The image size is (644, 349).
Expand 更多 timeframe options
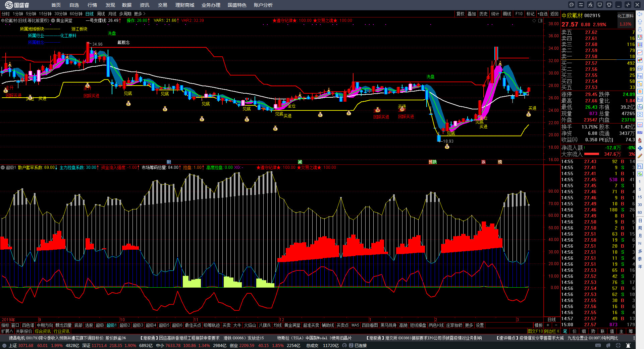pos(140,14)
